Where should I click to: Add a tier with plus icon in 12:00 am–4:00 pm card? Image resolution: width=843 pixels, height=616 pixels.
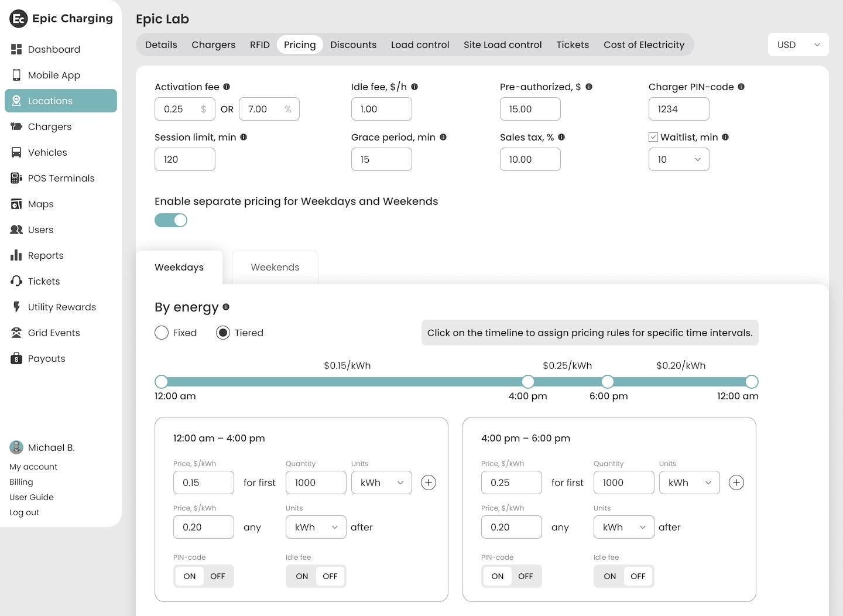tap(429, 482)
